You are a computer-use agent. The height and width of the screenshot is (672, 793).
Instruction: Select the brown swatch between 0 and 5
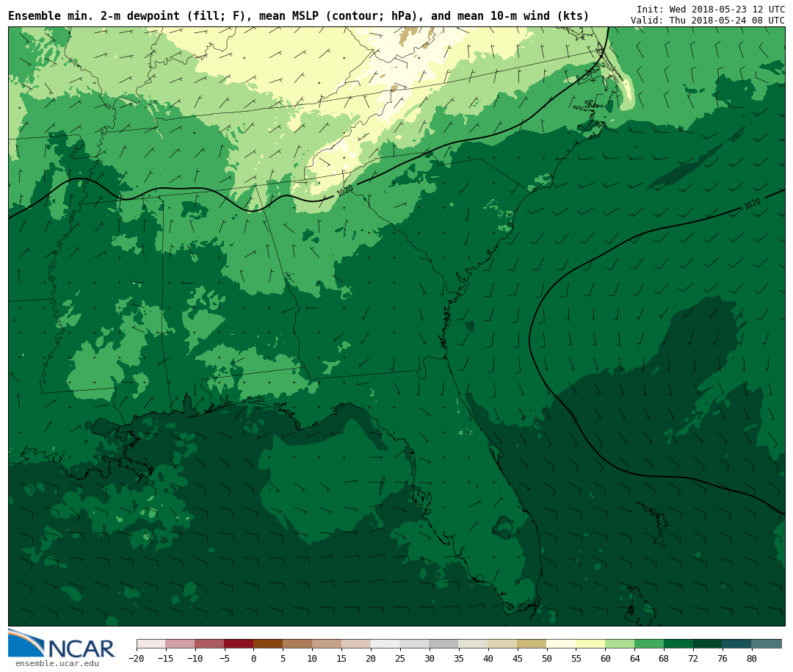click(x=268, y=644)
